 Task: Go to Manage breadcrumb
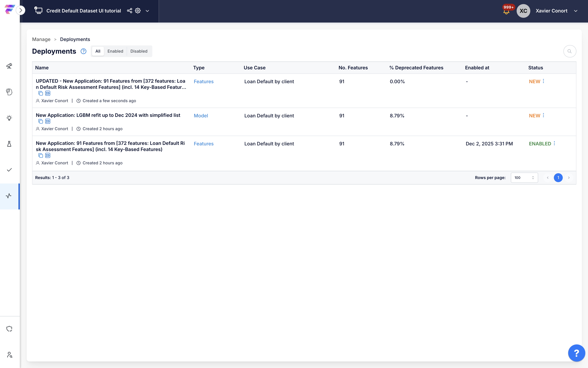pos(41,39)
